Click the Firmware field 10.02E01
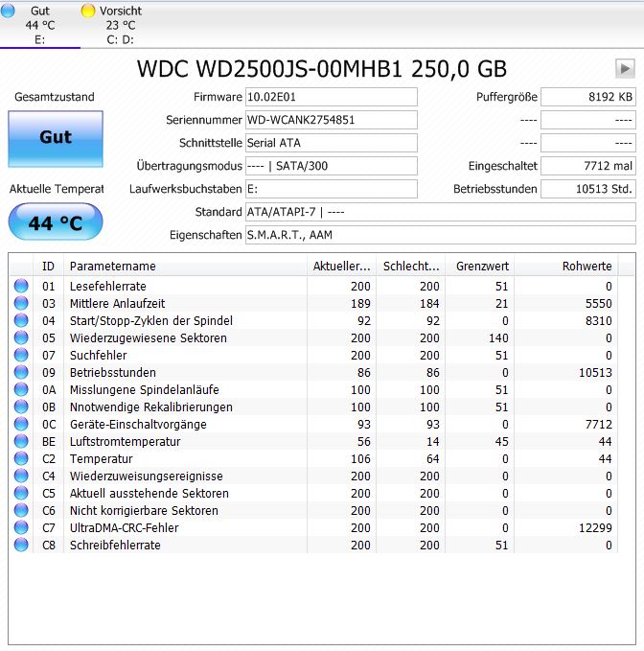Image resolution: width=644 pixels, height=651 pixels. pos(332,97)
